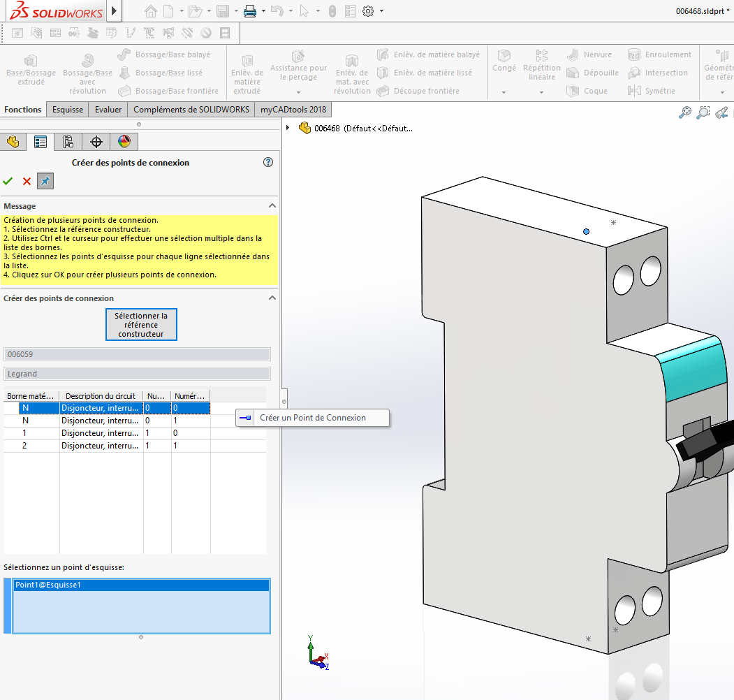Cancel with the red X icon
The image size is (734, 700).
[27, 181]
